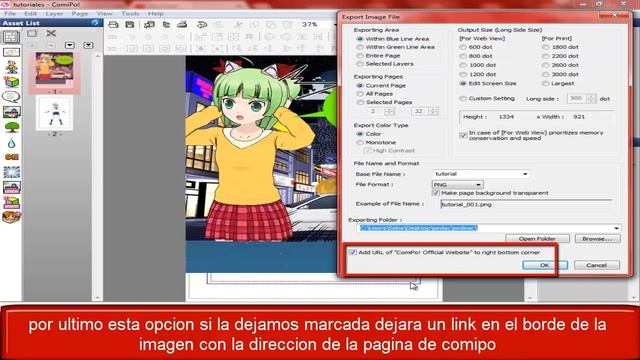This screenshot has width=640, height=360.
Task: Click the Browse... button
Action: tap(598, 238)
